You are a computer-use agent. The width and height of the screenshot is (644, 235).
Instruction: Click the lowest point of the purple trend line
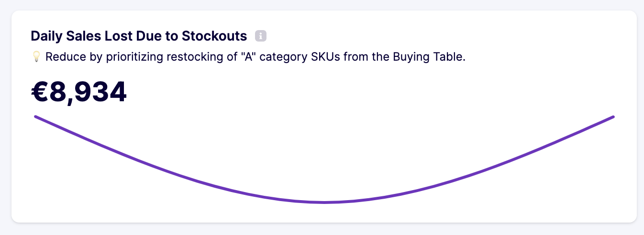[324, 203]
